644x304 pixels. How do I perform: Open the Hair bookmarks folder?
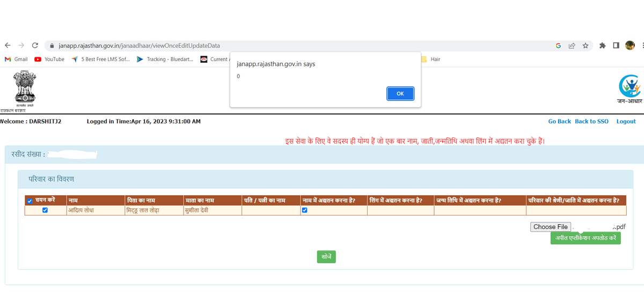(x=431, y=59)
